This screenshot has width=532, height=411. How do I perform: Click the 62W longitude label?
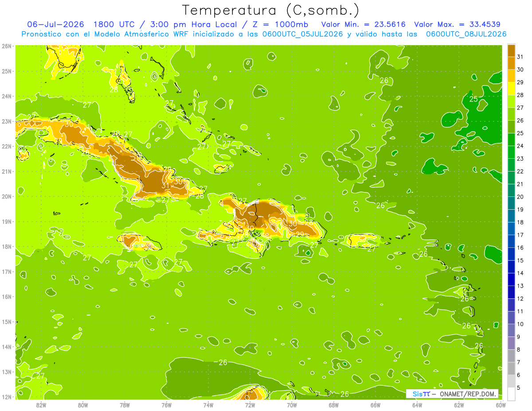coord(459,405)
